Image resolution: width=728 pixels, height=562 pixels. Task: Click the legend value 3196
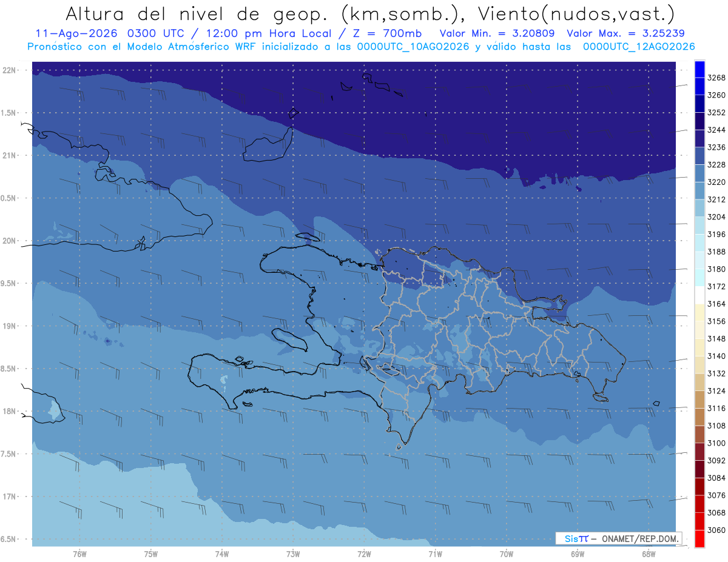click(x=716, y=234)
